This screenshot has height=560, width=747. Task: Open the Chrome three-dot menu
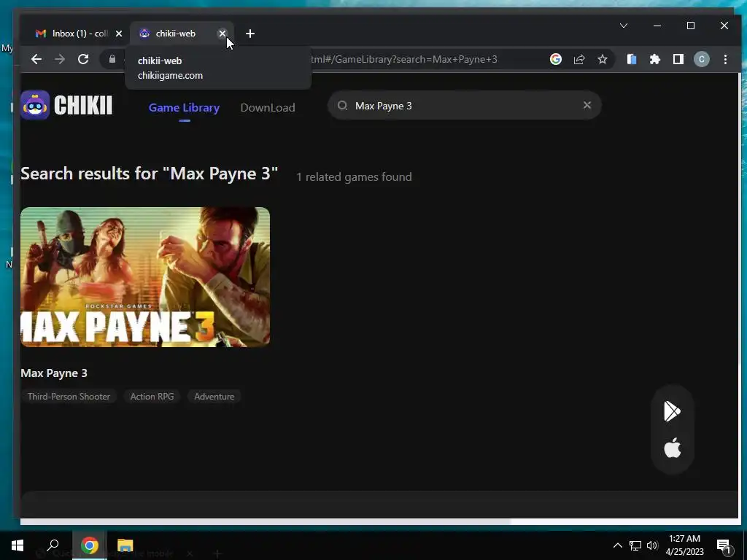coord(725,59)
